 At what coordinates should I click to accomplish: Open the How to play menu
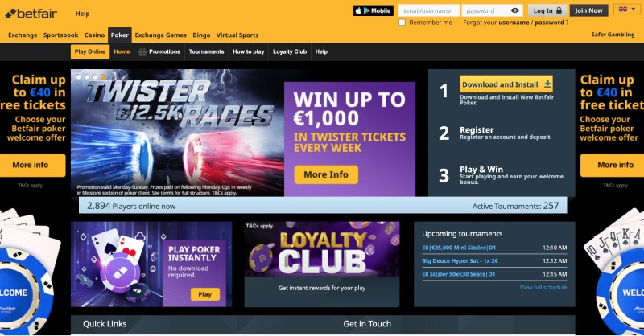[249, 51]
